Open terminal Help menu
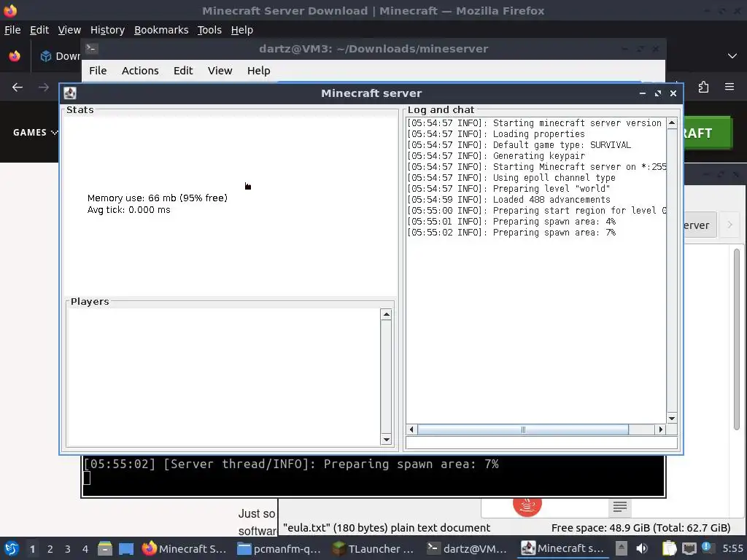The image size is (747, 560). (x=258, y=71)
